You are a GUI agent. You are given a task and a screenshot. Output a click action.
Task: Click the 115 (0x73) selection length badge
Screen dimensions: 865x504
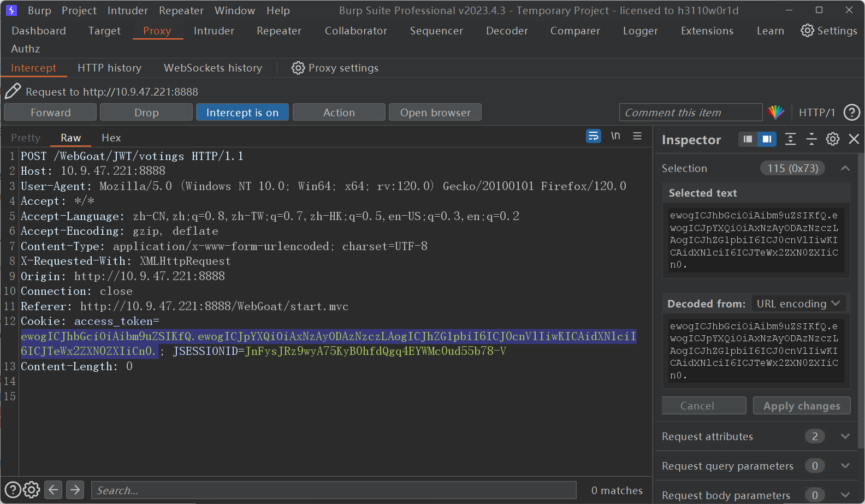point(793,168)
